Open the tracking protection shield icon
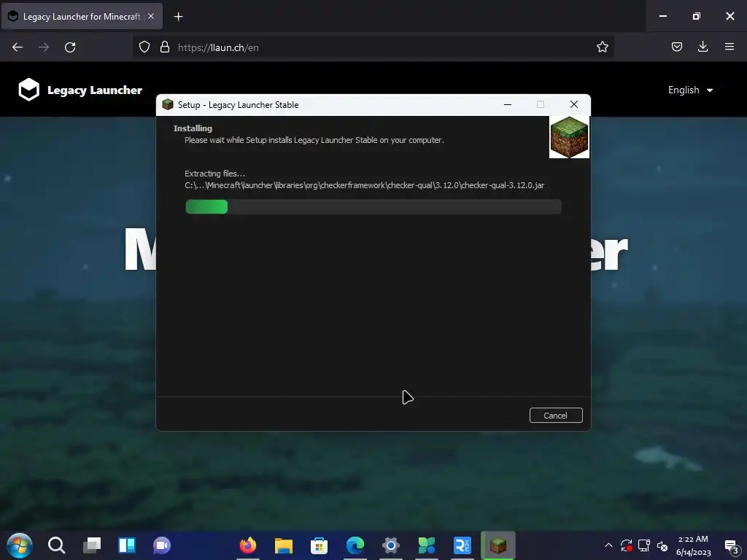Screen dimensions: 747x560 pyautogui.click(x=144, y=47)
